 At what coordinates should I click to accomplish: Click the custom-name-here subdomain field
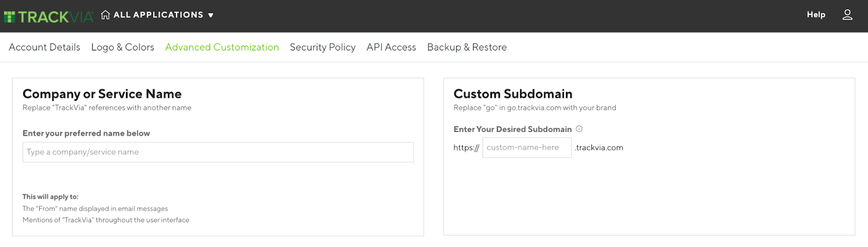coord(527,147)
